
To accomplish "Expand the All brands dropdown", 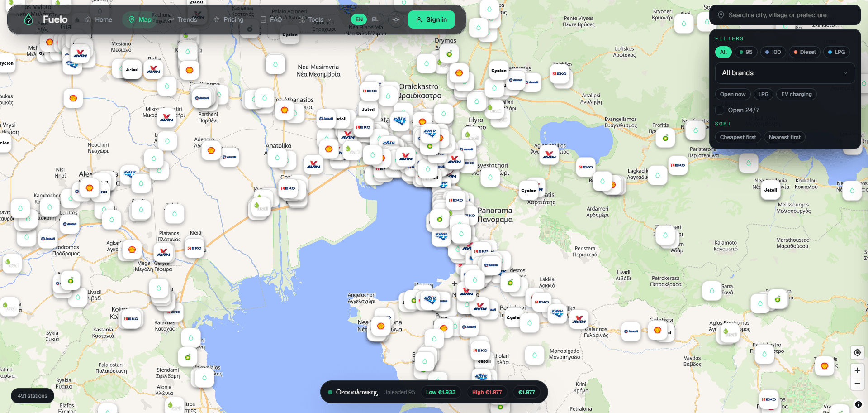I will [x=785, y=73].
